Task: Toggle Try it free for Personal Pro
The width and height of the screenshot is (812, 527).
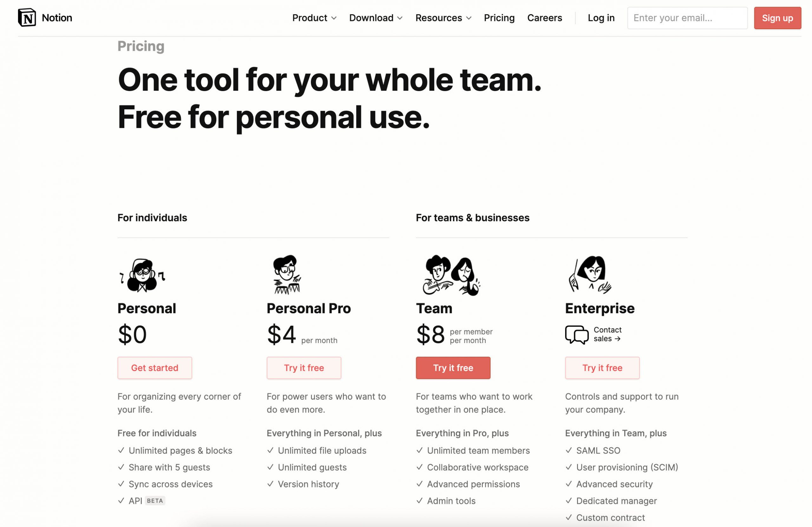Action: click(x=304, y=368)
